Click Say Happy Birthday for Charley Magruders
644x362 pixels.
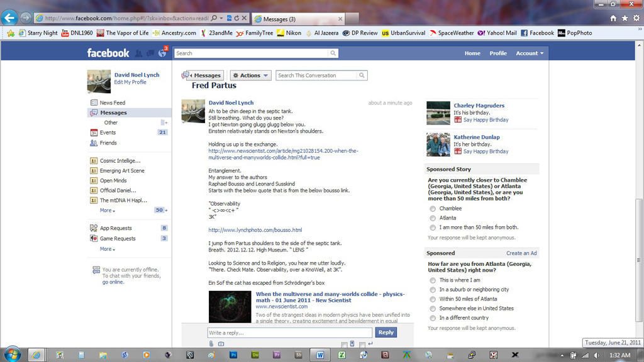click(x=486, y=120)
